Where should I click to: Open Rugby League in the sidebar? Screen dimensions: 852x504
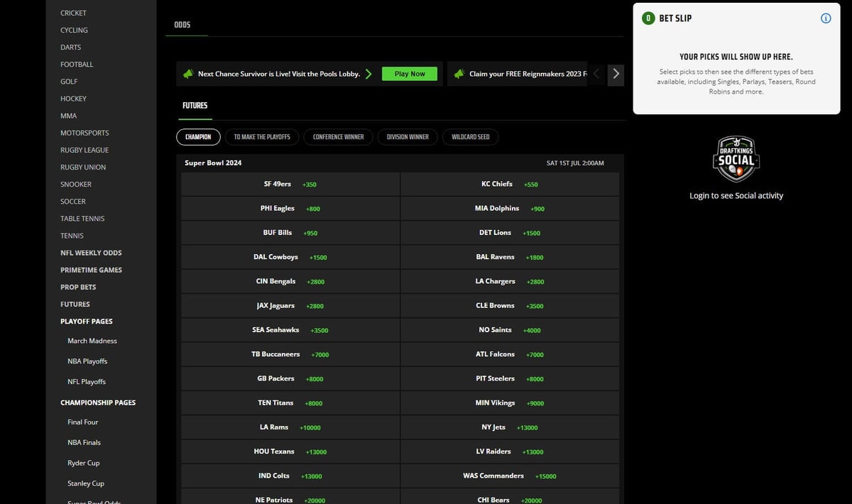(84, 150)
